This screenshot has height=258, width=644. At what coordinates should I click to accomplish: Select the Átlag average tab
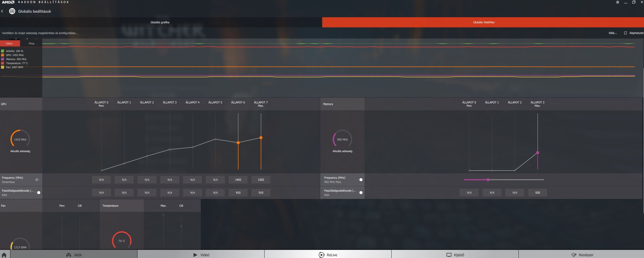coord(31,43)
